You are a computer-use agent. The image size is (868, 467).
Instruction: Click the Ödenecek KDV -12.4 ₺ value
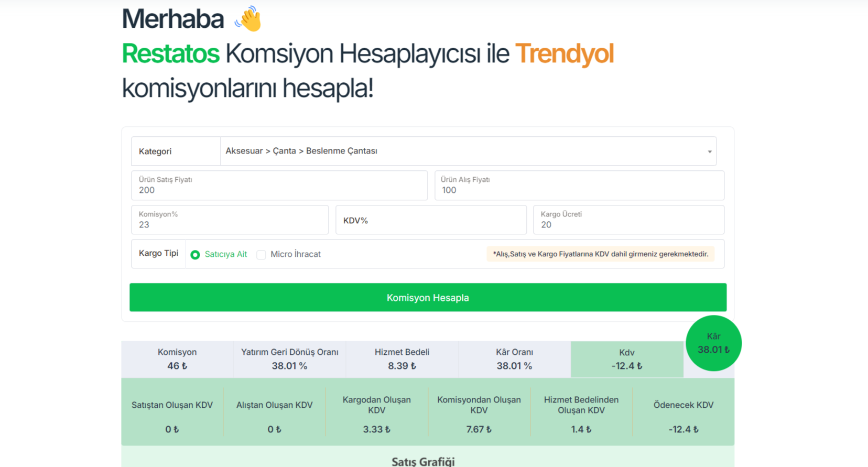(x=683, y=429)
